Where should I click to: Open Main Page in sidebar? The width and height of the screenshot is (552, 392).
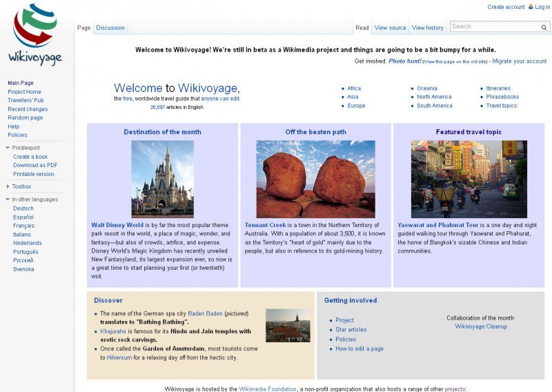[x=21, y=83]
